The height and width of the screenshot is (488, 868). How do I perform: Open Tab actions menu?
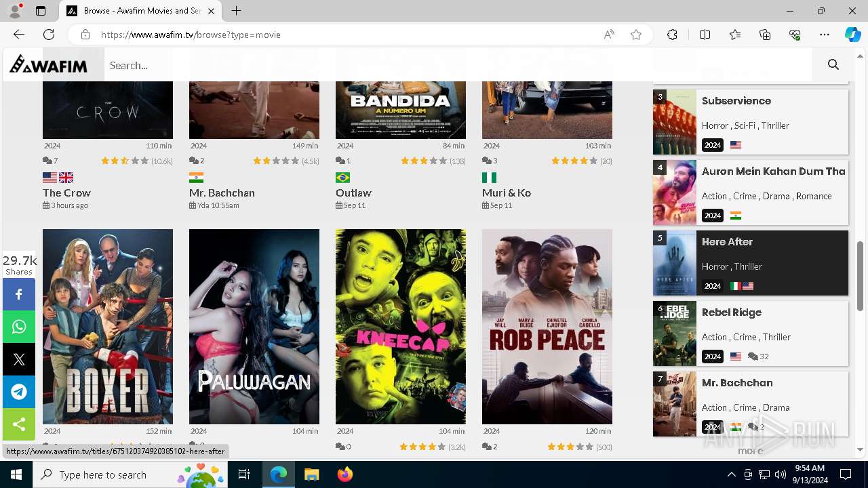(41, 11)
